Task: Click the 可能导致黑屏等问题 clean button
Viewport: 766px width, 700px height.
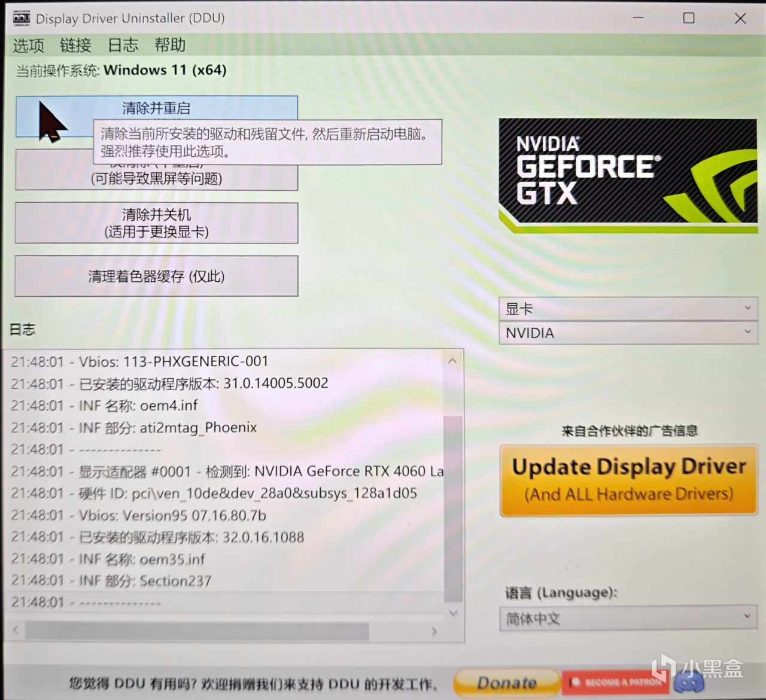Action: 157,171
